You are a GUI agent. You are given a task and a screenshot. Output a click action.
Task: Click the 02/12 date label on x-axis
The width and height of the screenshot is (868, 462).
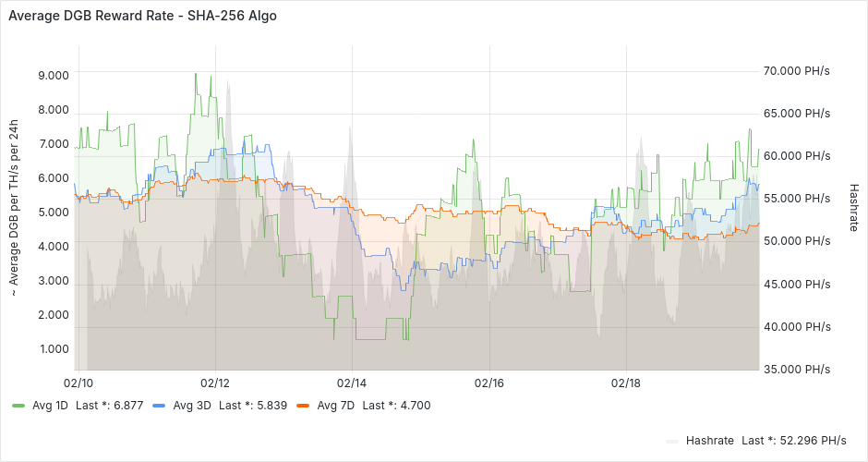click(214, 383)
